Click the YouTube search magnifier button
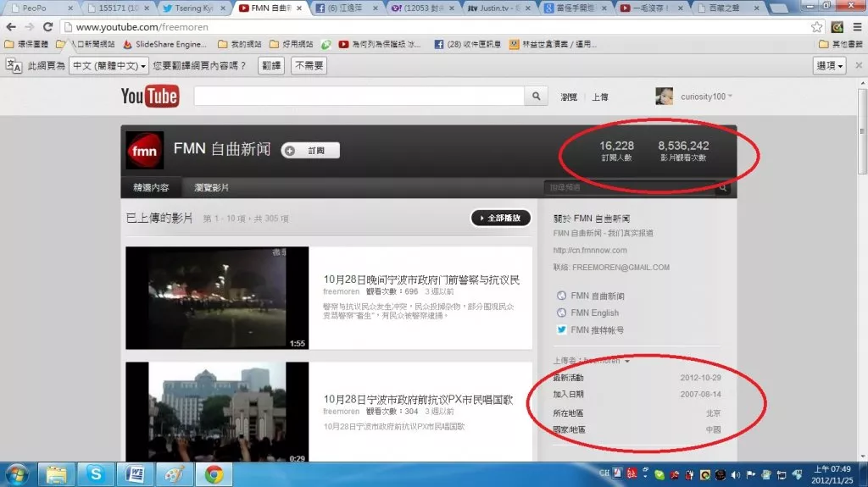 click(x=536, y=97)
